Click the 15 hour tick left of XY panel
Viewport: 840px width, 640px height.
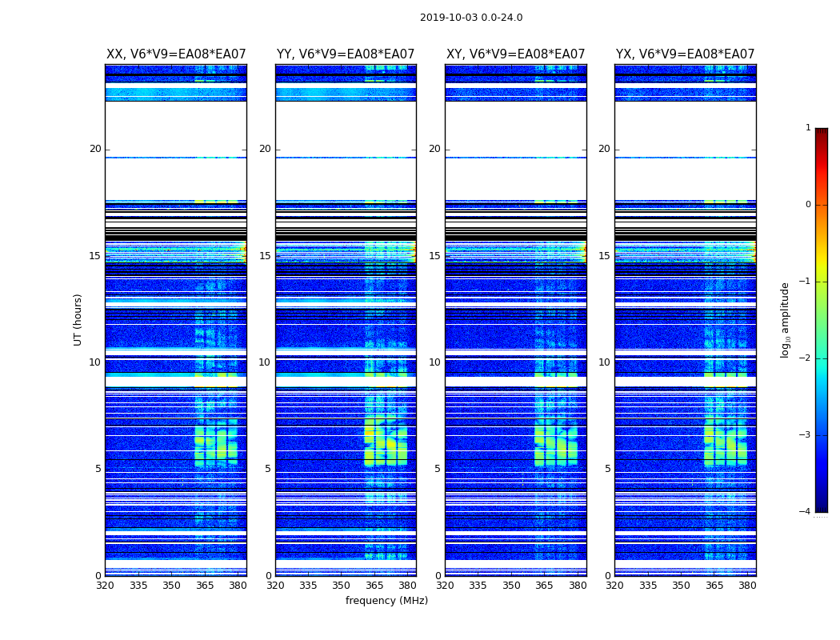tap(434, 256)
